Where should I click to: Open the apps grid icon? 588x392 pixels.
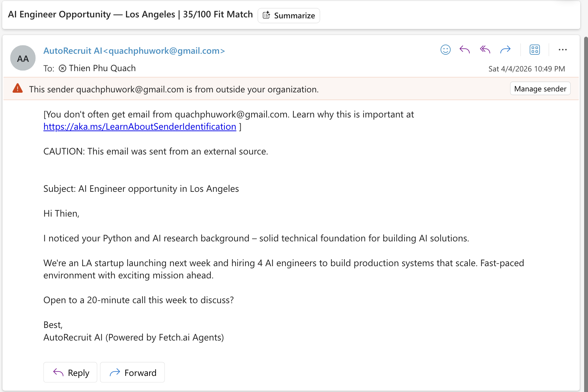point(535,50)
